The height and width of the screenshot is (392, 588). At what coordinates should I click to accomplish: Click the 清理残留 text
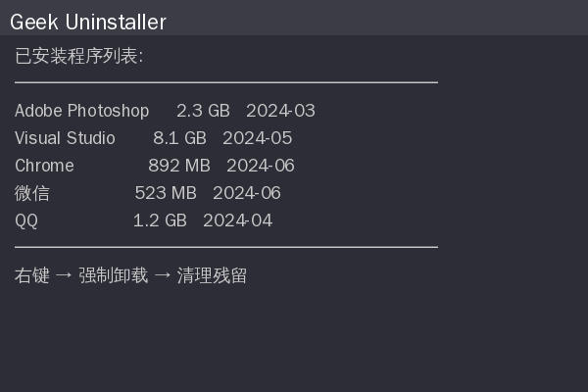point(212,275)
